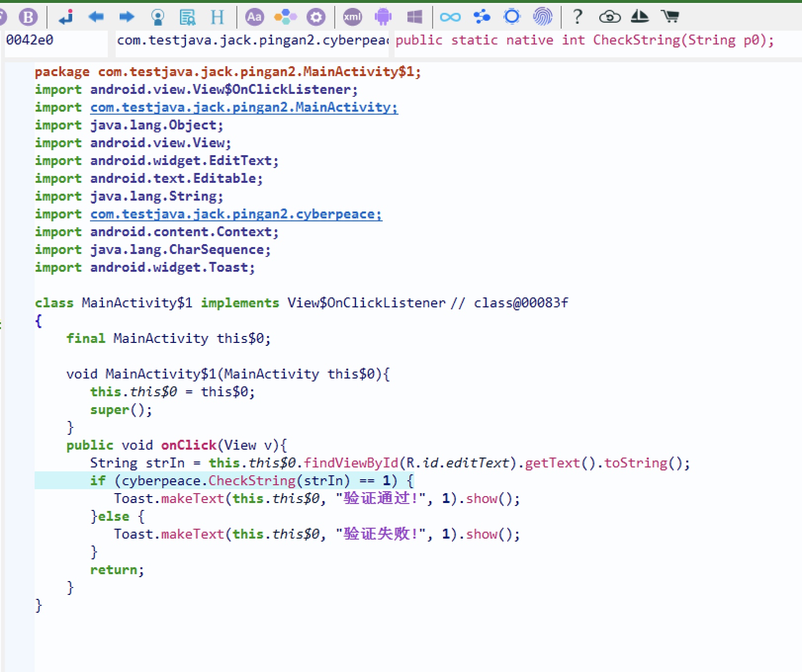Click the Windows logo icon
This screenshot has height=672, width=802.
414,17
